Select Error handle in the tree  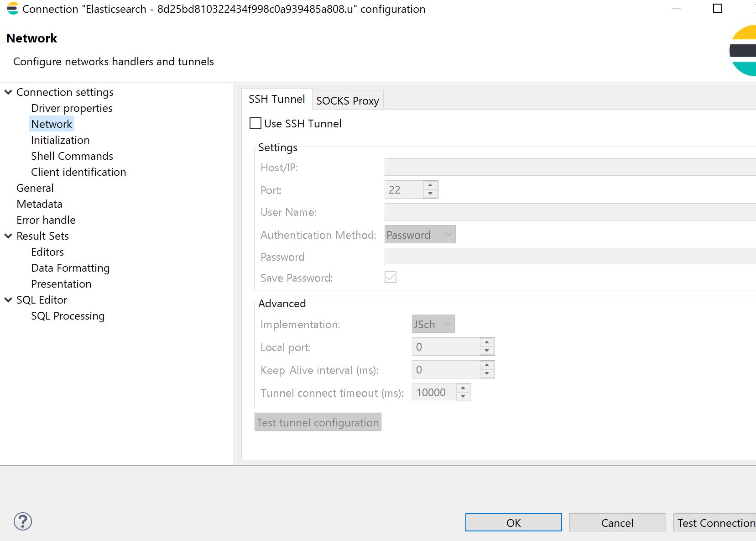[x=46, y=220]
